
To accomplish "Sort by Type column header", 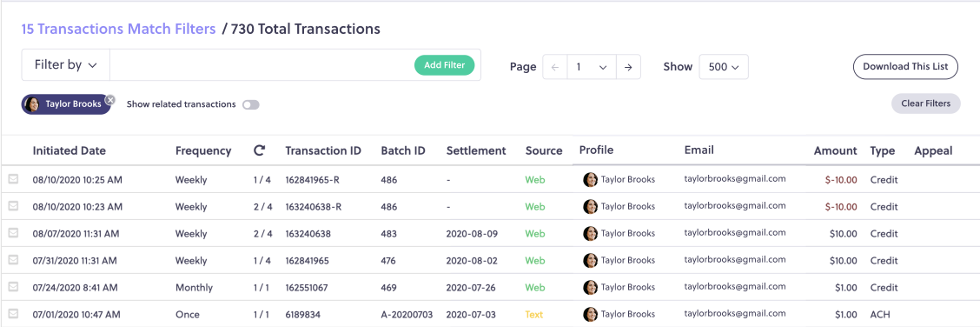I will pos(883,150).
